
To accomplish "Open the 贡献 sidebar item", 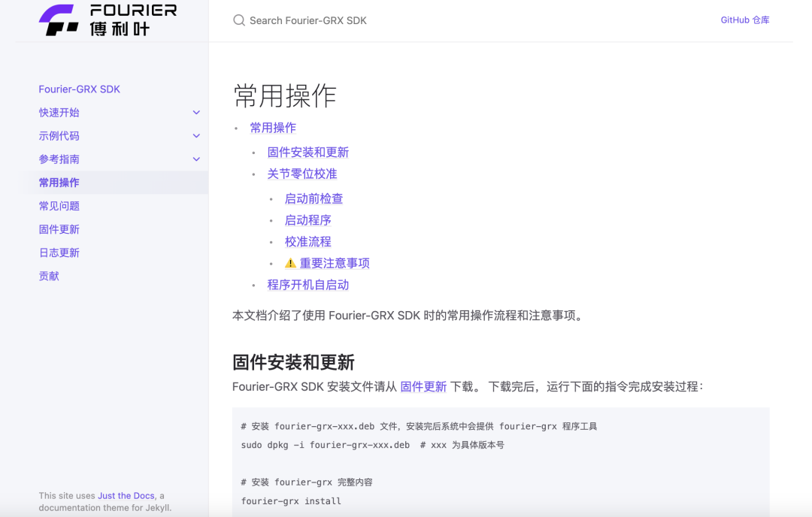I will pos(49,276).
